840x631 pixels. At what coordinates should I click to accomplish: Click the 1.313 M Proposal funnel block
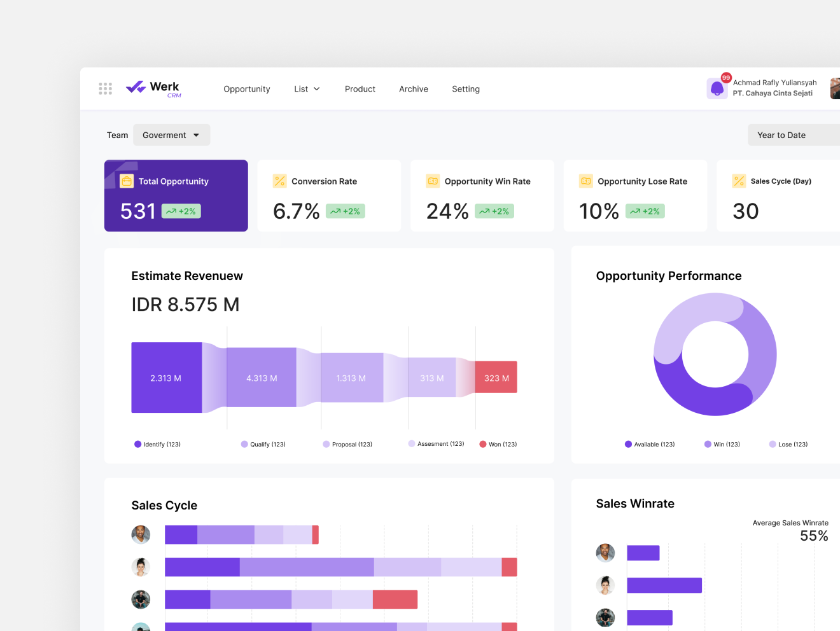click(x=352, y=378)
